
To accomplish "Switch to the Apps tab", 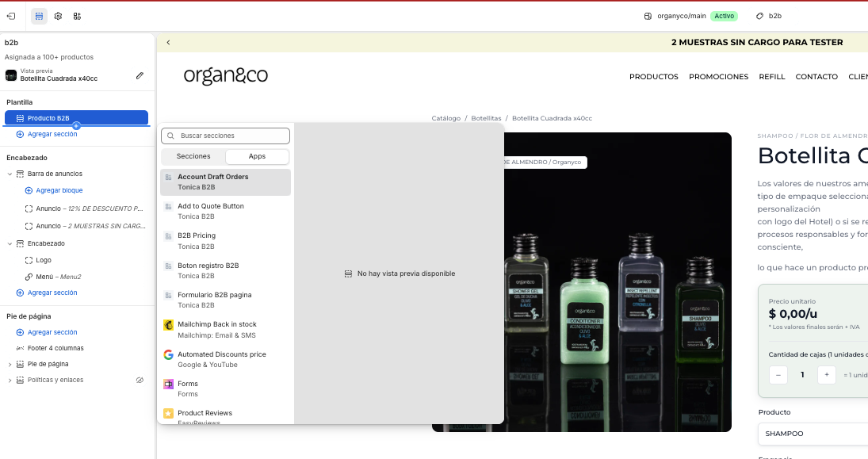I will [257, 157].
